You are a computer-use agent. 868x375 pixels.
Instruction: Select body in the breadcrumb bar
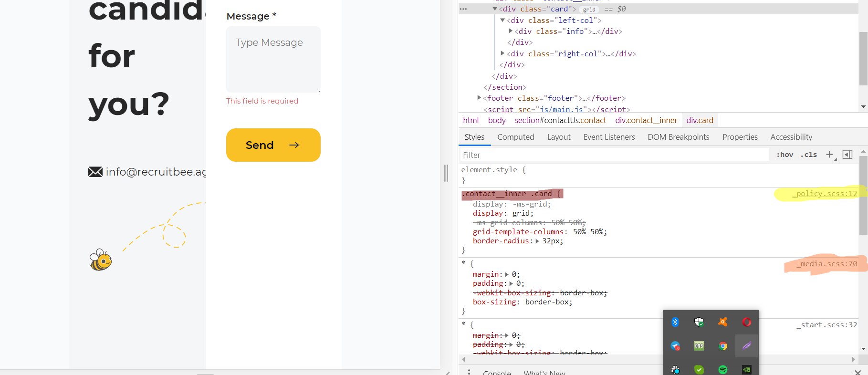pos(497,120)
